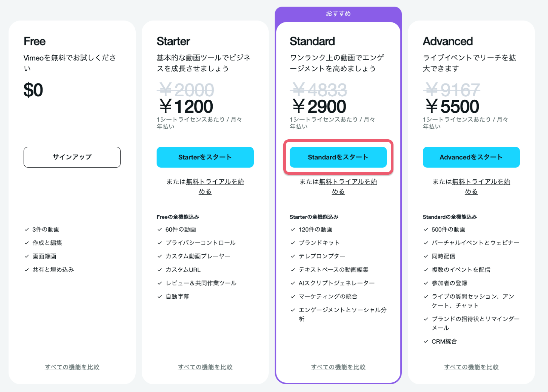This screenshot has height=392, width=548.
Task: Click the カスタム動画プレーヤー feature
Action: [x=198, y=256]
